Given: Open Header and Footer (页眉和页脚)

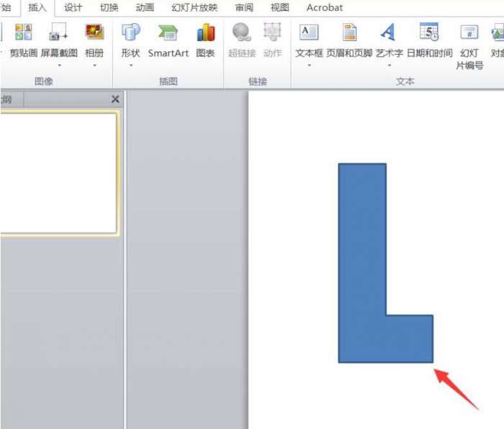Looking at the screenshot, I should click(349, 40).
